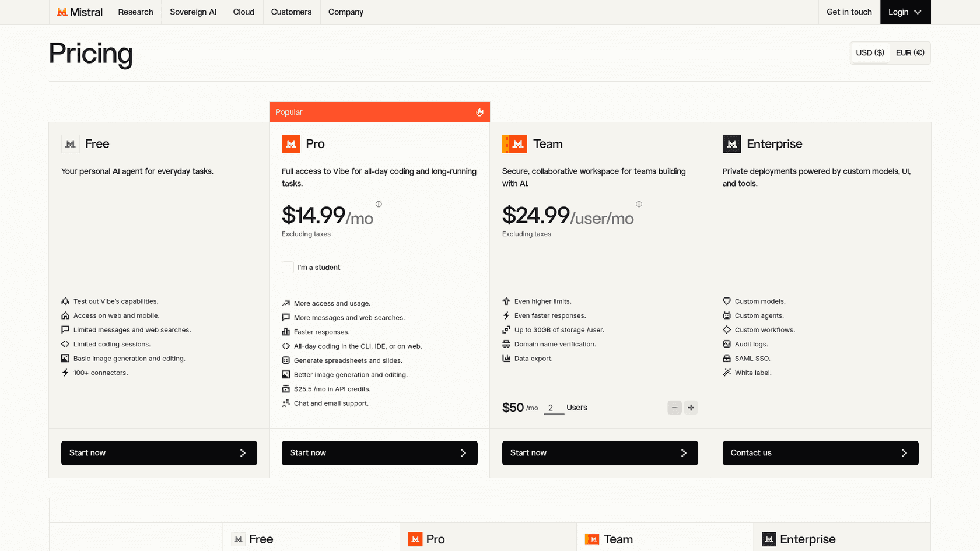This screenshot has height=551, width=980.
Task: Click text "Basic image generation and editing."
Action: [129, 359]
